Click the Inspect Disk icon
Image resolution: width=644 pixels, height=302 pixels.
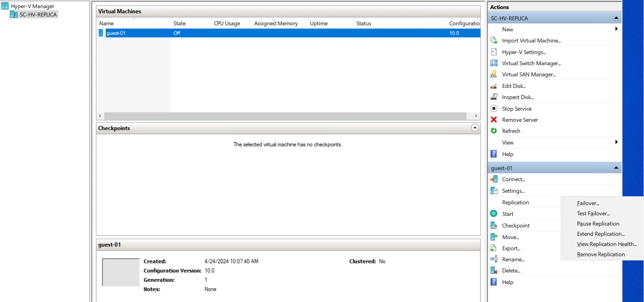click(494, 97)
